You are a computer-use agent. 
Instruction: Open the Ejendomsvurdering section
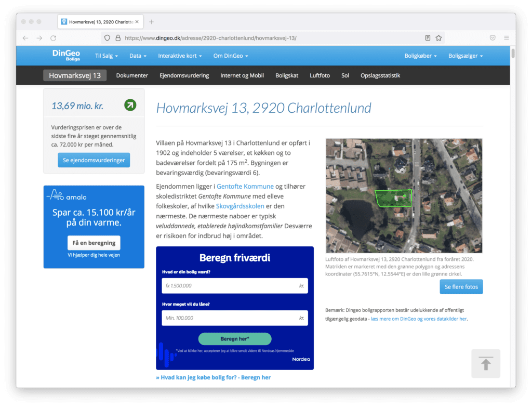pos(184,75)
